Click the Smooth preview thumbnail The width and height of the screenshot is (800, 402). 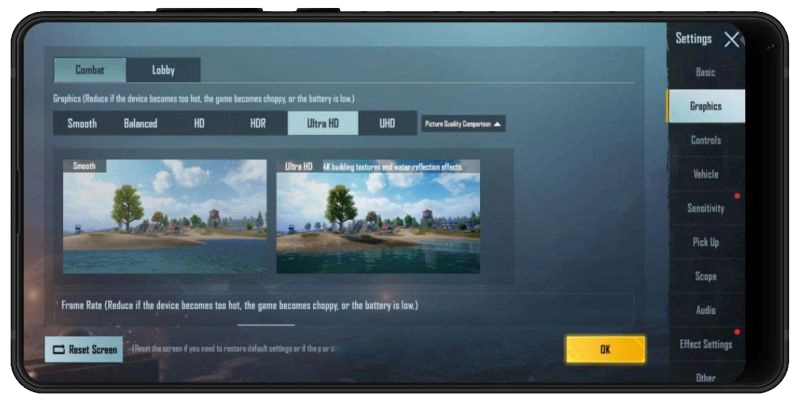(x=165, y=216)
